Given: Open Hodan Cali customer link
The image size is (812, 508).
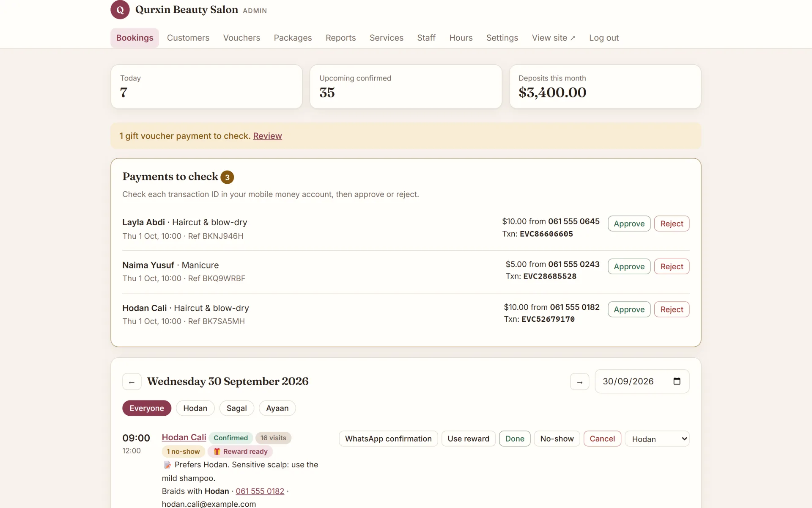Looking at the screenshot, I should coord(184,437).
